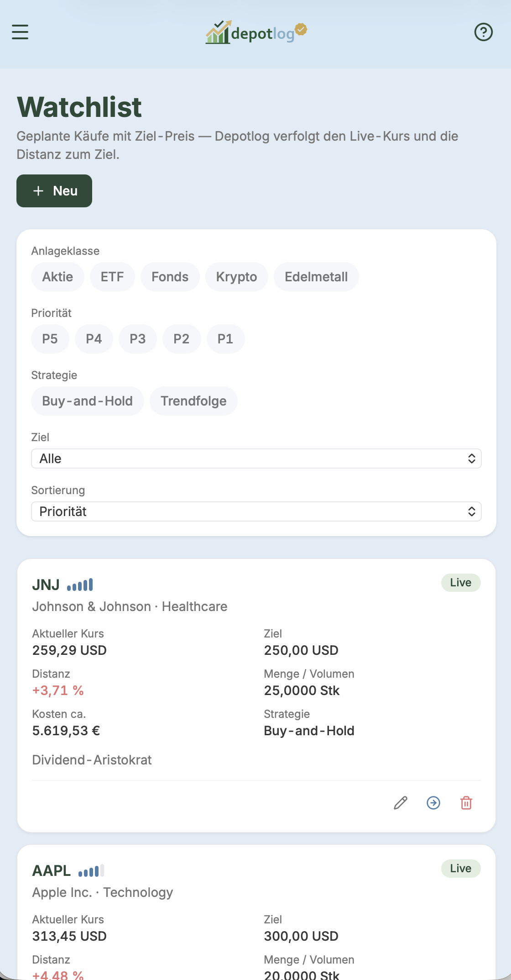Open the Ziel dropdown showing Alle
The width and height of the screenshot is (511, 980).
(x=256, y=458)
